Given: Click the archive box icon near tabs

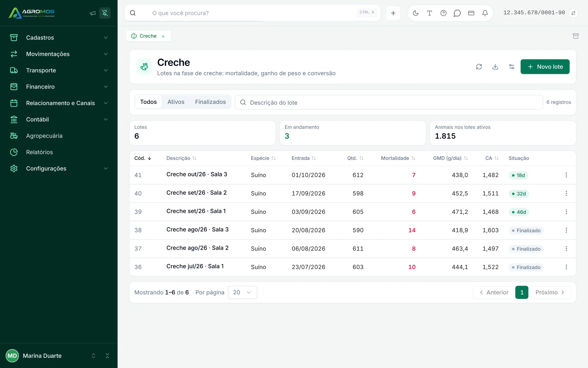Looking at the screenshot, I should tap(575, 36).
